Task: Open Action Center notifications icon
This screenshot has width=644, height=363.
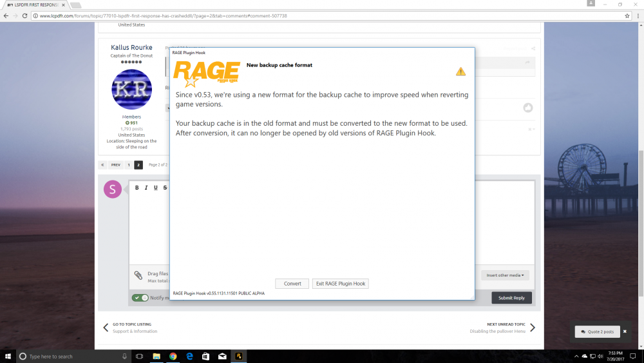Action: pos(633,357)
